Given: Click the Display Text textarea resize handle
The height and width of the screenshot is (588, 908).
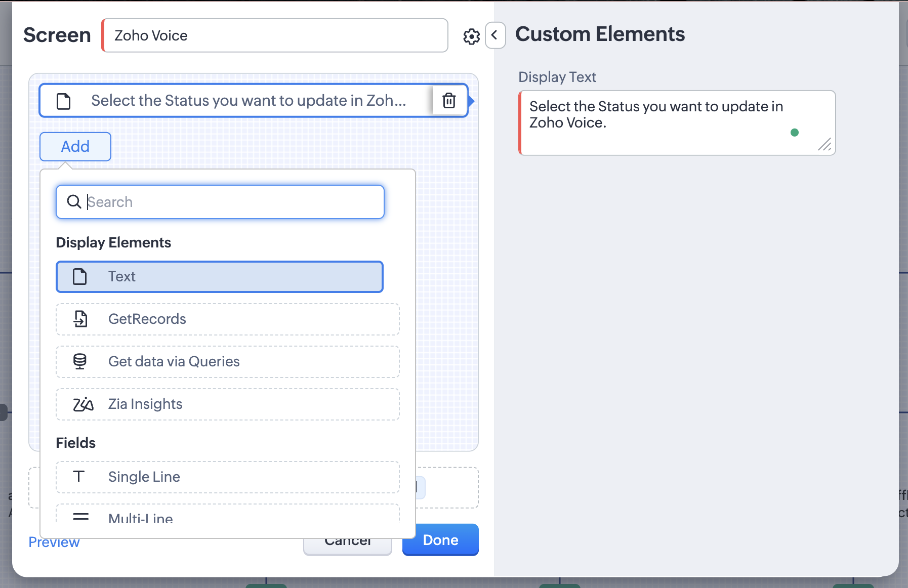Looking at the screenshot, I should click(x=825, y=145).
